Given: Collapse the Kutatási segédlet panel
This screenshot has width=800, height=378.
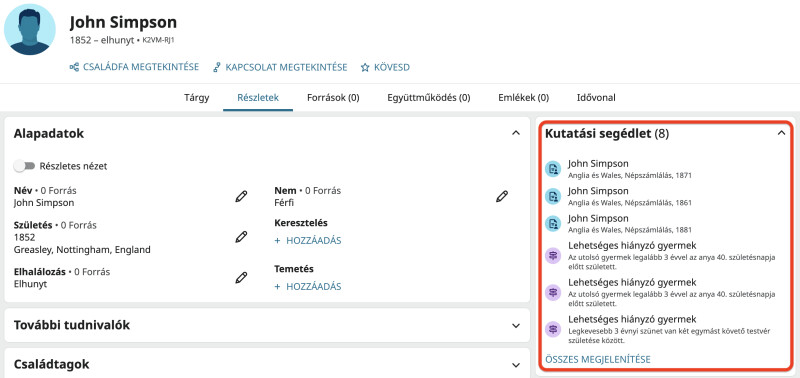Looking at the screenshot, I should click(x=781, y=133).
